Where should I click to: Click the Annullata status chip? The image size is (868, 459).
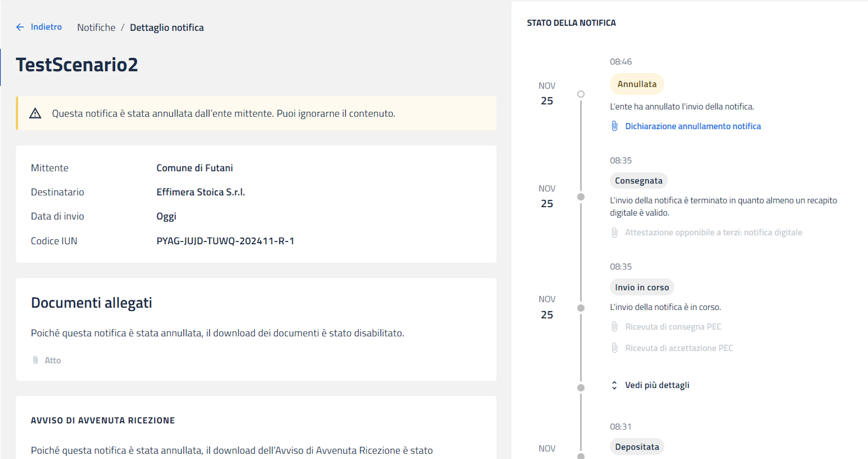click(636, 84)
